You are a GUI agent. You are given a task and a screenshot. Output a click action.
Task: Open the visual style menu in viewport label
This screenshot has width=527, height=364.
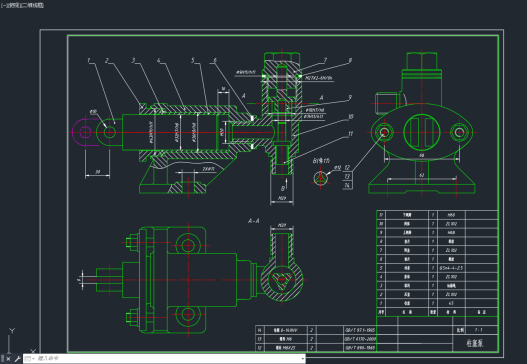(32, 5)
